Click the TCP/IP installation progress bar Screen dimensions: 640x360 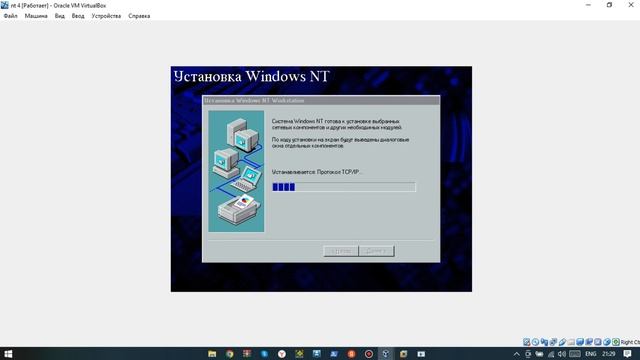coord(344,187)
